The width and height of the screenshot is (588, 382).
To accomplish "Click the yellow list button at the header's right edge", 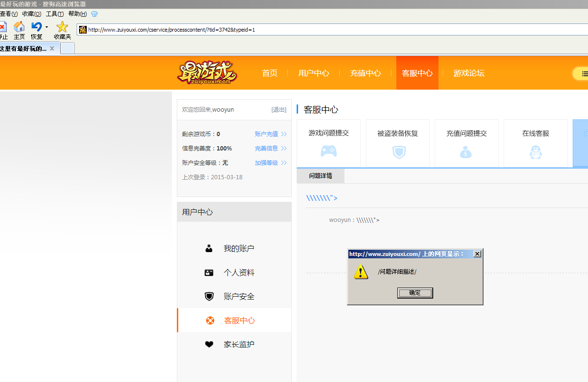I will point(581,74).
